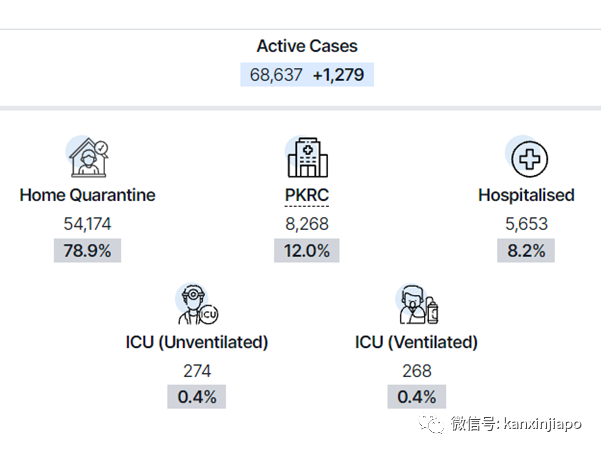This screenshot has width=601, height=451.
Task: Click the 0.4% ICU Unventilated badge
Action: (x=197, y=397)
